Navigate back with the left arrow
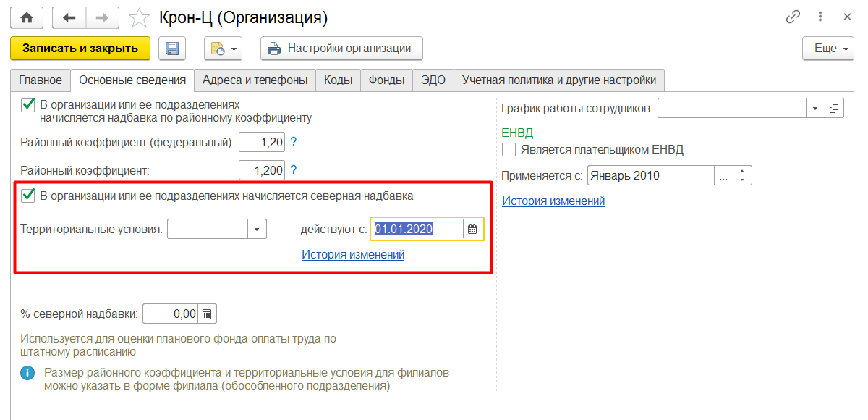The width and height of the screenshot is (868, 420). (69, 17)
